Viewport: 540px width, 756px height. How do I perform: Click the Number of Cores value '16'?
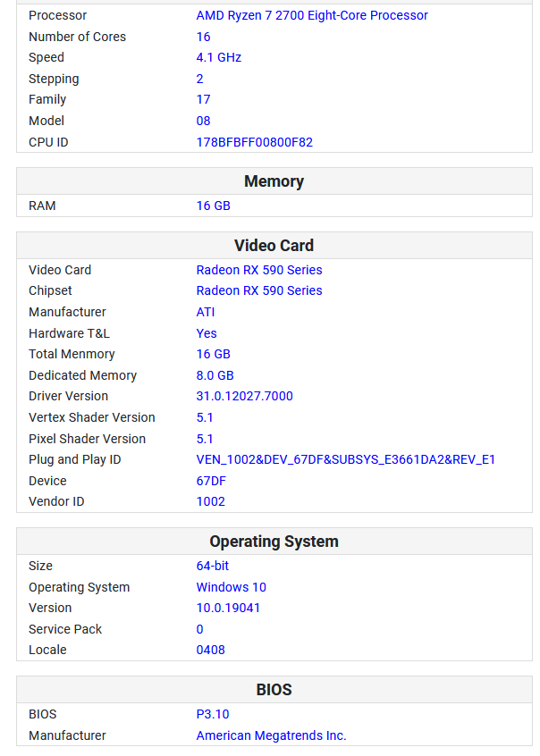pyautogui.click(x=203, y=37)
